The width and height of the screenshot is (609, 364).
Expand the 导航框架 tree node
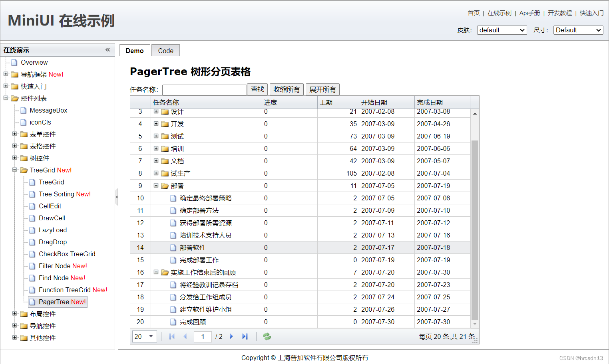(x=6, y=74)
